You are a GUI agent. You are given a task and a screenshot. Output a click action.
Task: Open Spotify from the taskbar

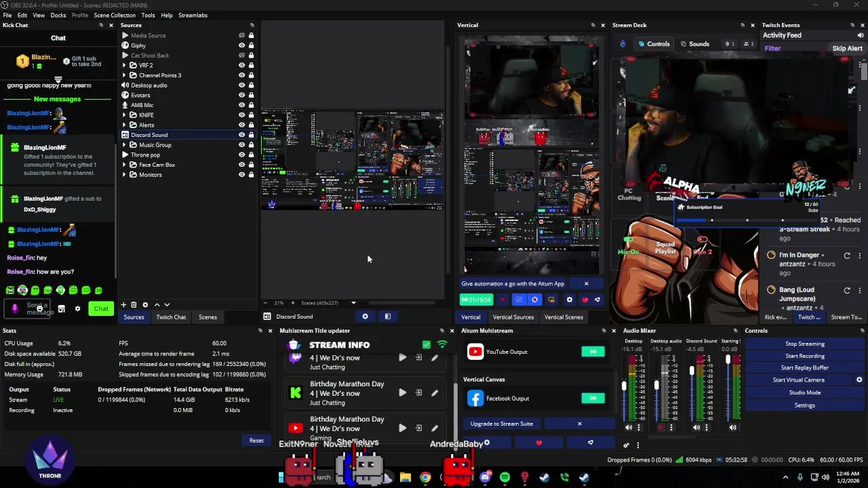pos(505,477)
